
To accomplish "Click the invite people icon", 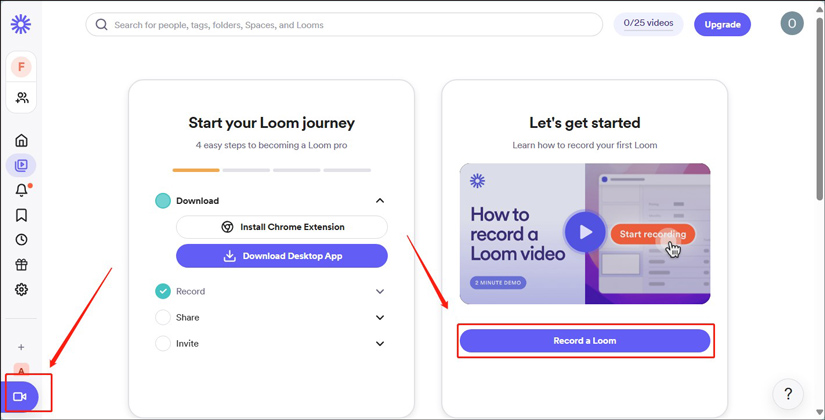I will pyautogui.click(x=22, y=97).
